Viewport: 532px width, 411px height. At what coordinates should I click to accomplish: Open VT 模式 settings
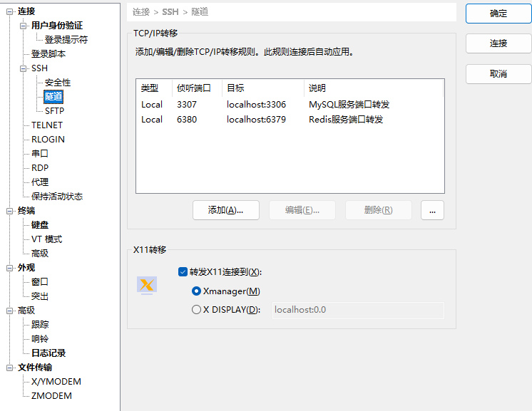pos(47,239)
